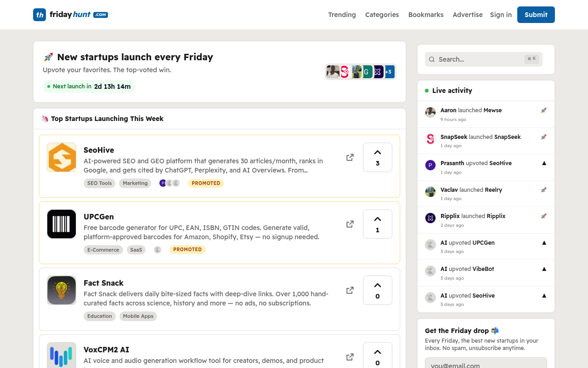The width and height of the screenshot is (588, 368).
Task: Click upvoter avatars on SeoHive card
Action: click(170, 183)
